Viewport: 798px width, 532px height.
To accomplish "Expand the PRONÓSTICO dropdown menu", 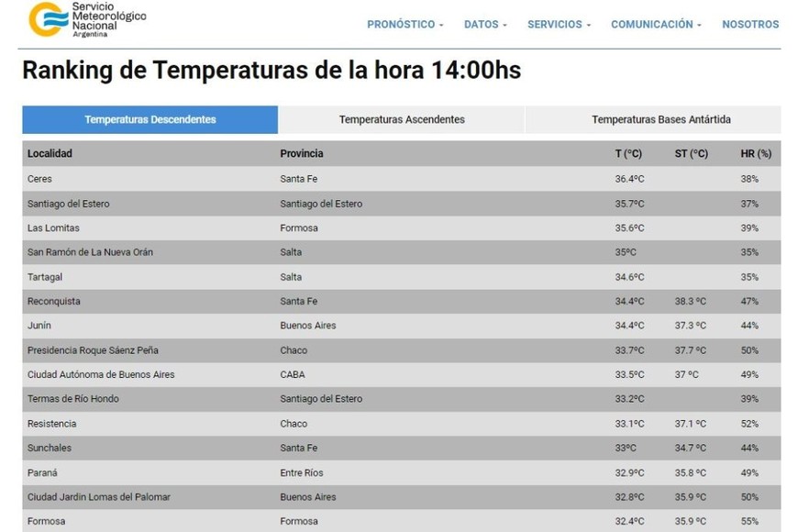I will 405,25.
